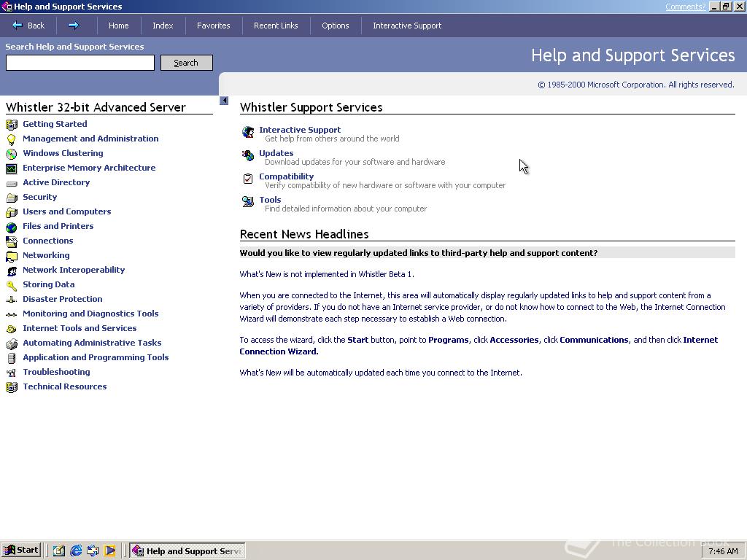
Task: Open Recent Links in the toolbar
Action: point(276,26)
